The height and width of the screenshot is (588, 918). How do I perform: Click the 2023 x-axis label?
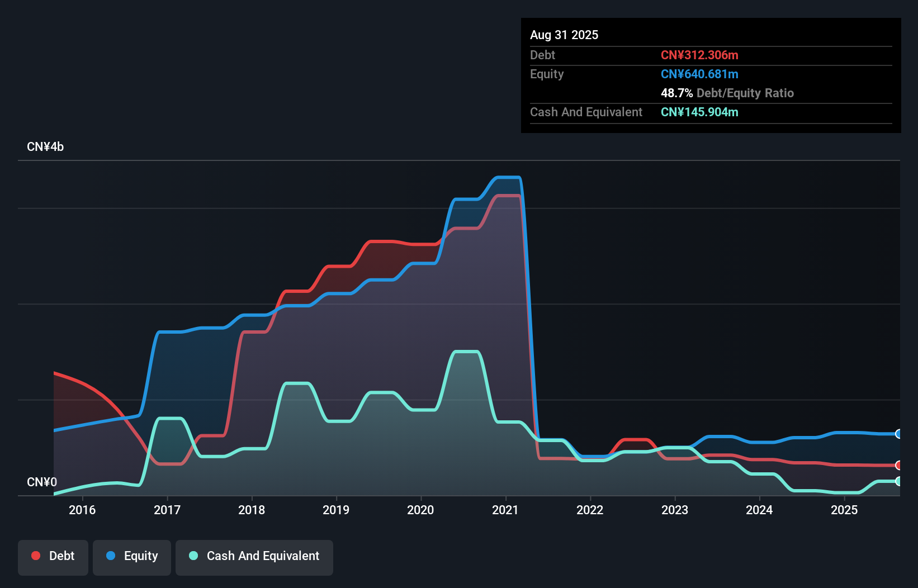tap(675, 510)
